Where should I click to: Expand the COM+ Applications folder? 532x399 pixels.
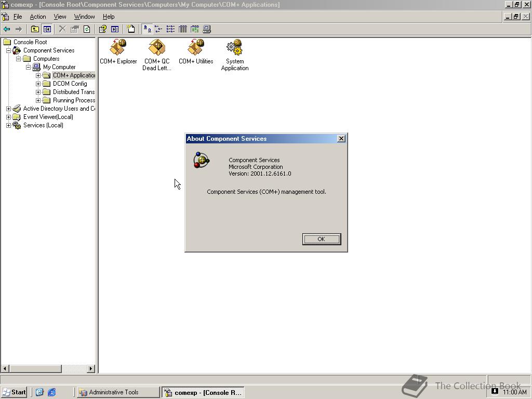pos(38,76)
